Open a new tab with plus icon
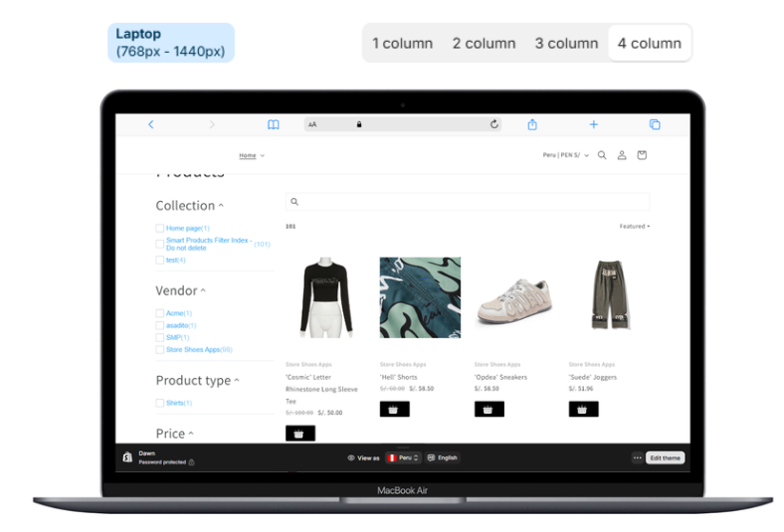This screenshot has width=784, height=532. point(593,124)
